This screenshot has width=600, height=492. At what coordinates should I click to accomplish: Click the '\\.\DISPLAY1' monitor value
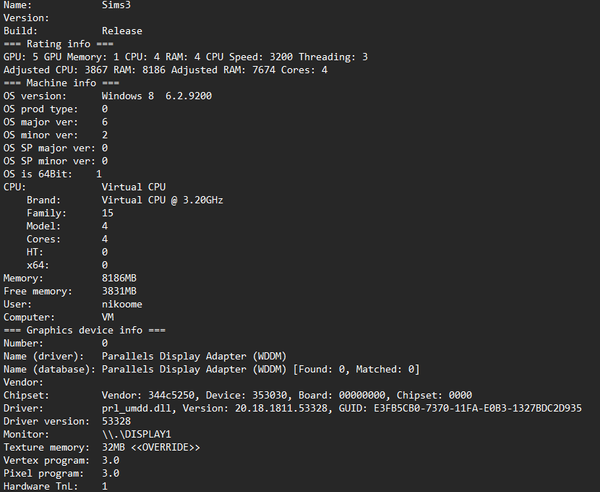point(136,435)
